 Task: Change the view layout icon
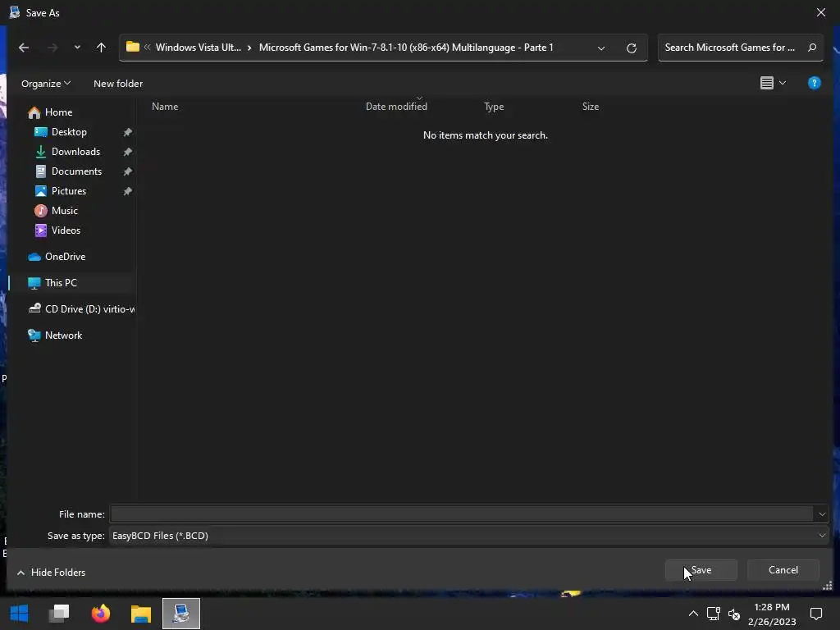click(767, 83)
